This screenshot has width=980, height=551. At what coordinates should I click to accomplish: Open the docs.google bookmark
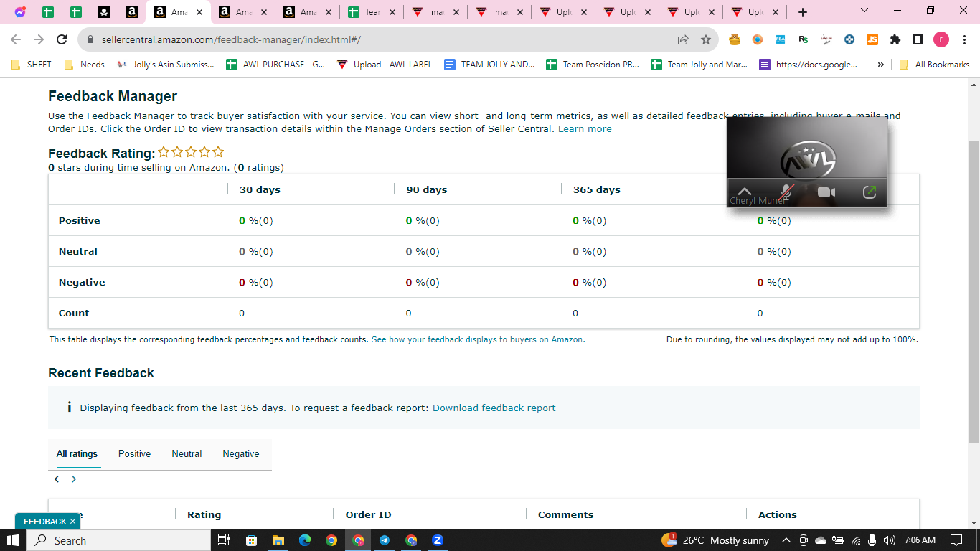tap(809, 65)
